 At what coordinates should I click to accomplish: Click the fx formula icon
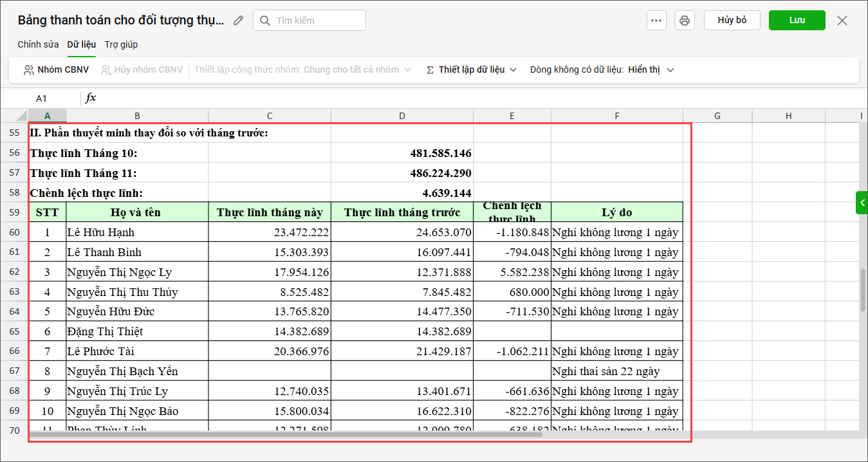coord(91,98)
